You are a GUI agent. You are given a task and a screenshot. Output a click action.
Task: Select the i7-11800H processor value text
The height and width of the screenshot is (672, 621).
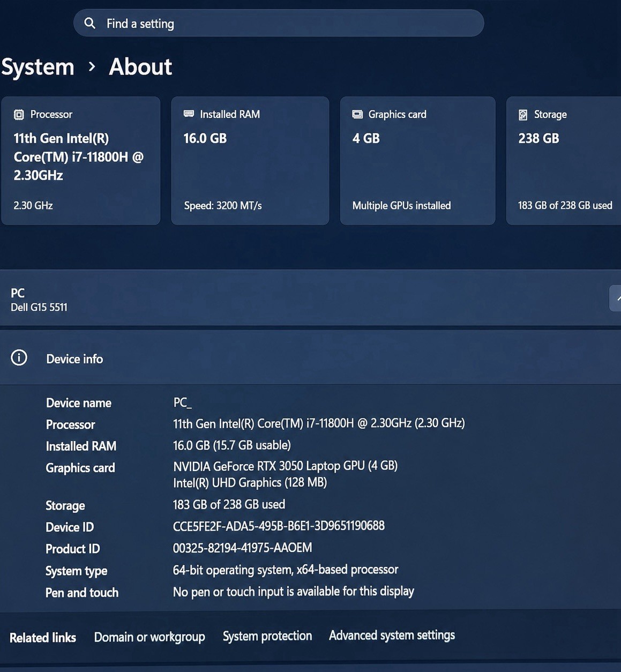pos(319,423)
